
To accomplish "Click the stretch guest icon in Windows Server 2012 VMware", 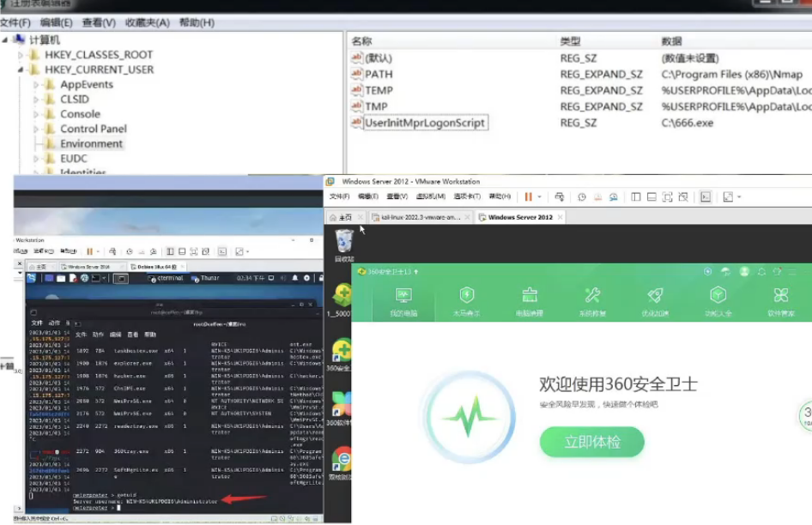I will pos(728,196).
